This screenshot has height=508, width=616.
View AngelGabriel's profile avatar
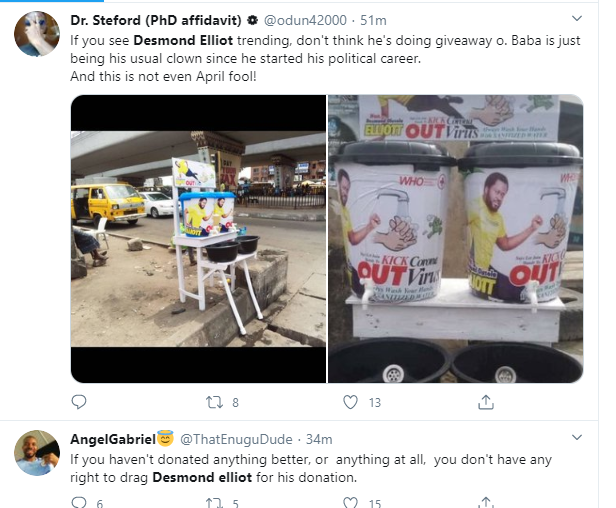(x=36, y=455)
